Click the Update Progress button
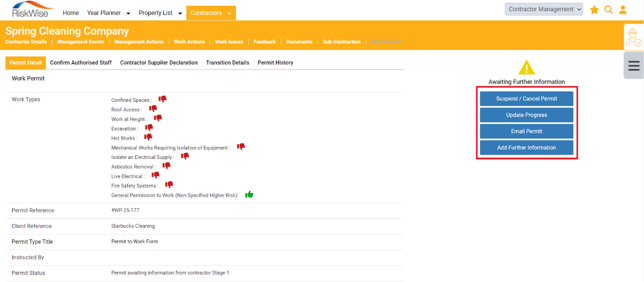Screen dimensions: 644x282 (527, 115)
